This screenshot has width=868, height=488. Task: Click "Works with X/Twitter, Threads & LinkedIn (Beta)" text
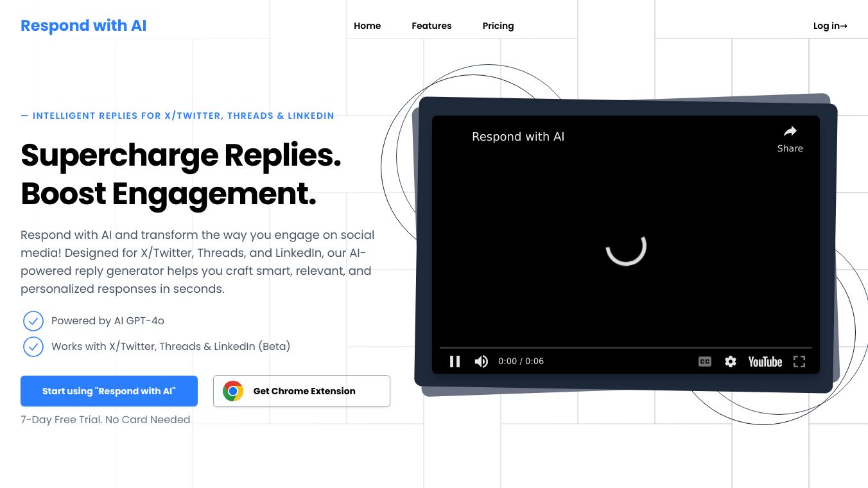click(x=171, y=347)
